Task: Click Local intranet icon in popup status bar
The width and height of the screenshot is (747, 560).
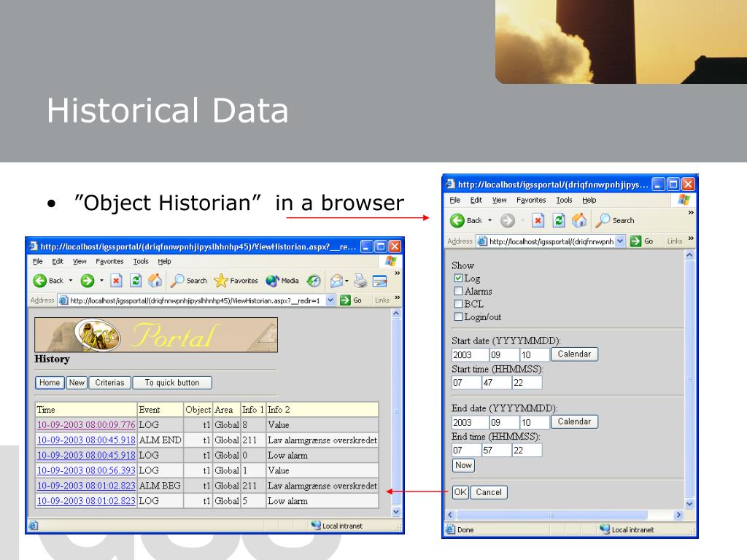Action: [605, 529]
